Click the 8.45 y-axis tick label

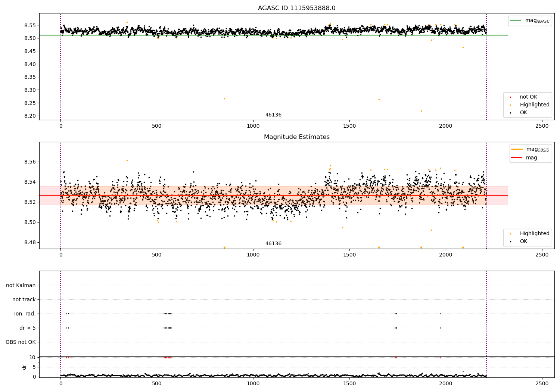[30, 51]
